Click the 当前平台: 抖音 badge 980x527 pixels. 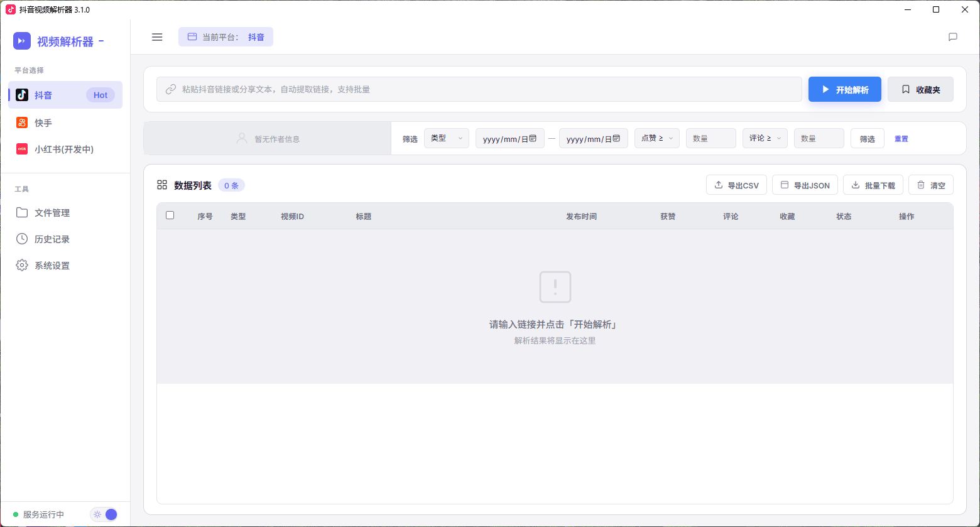226,37
